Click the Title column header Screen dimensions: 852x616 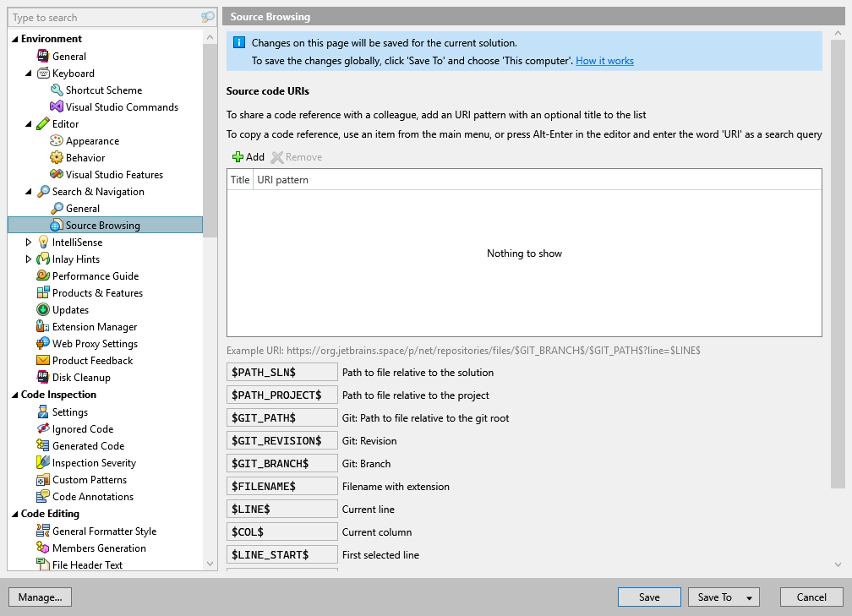[x=240, y=180]
